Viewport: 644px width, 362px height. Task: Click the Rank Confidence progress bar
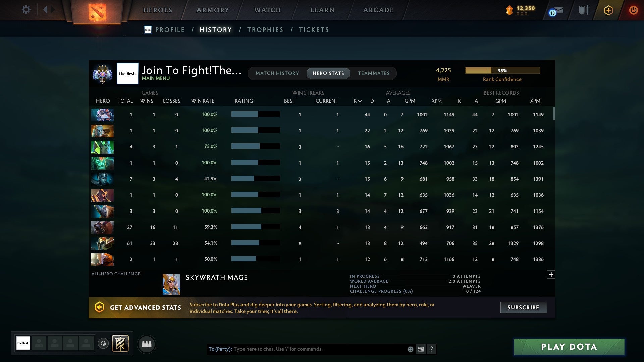(502, 70)
